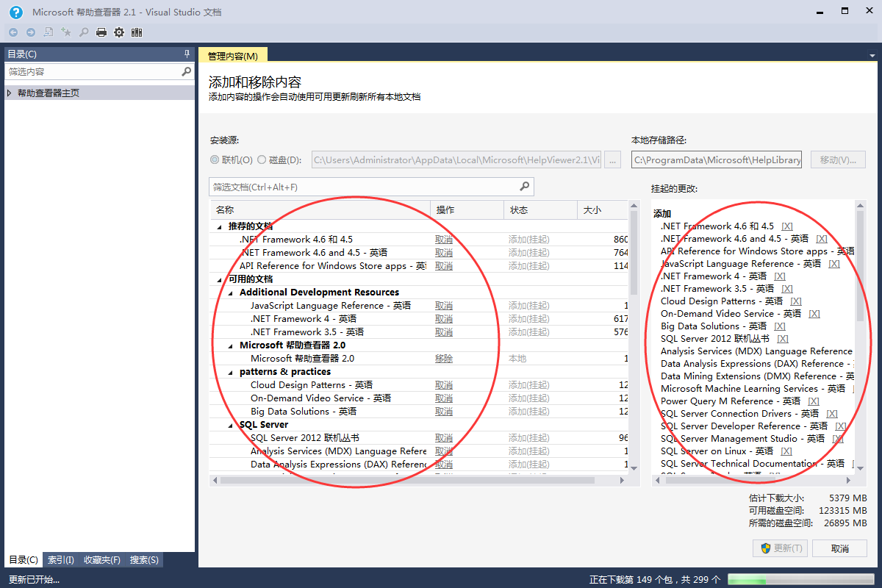The width and height of the screenshot is (882, 588).
Task: Select the Big Data Solutions - 英语 row
Action: (x=419, y=412)
